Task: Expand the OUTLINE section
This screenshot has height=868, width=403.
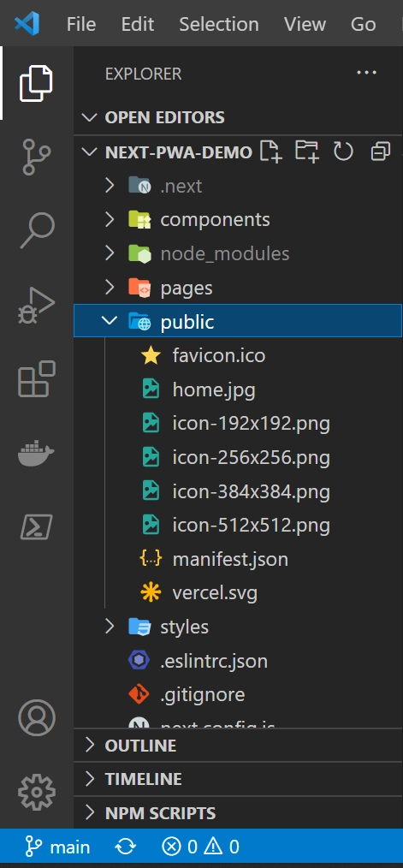Action: pyautogui.click(x=238, y=746)
